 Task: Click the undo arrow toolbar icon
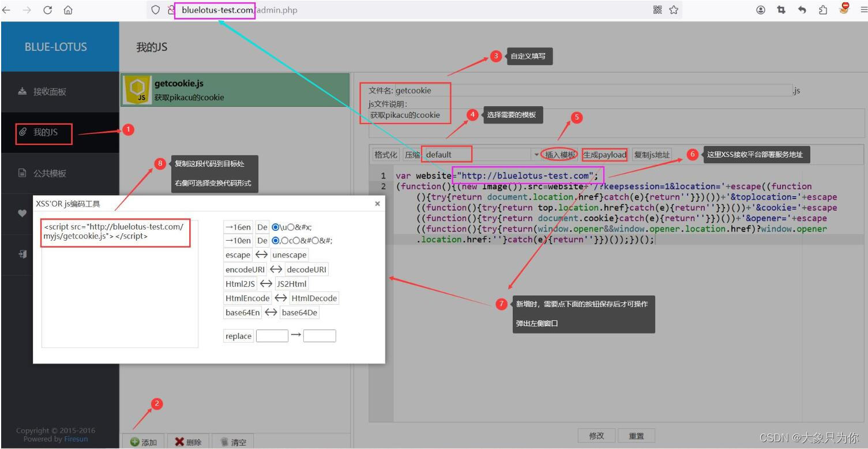point(802,10)
